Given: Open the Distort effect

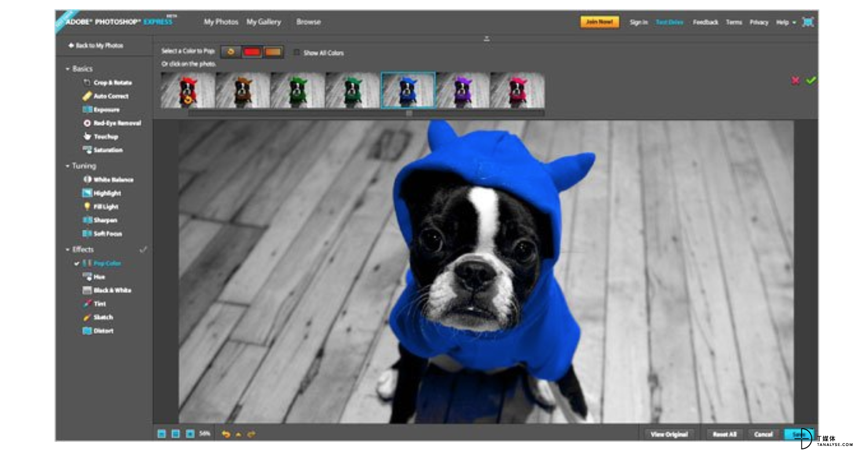Looking at the screenshot, I should (x=98, y=331).
